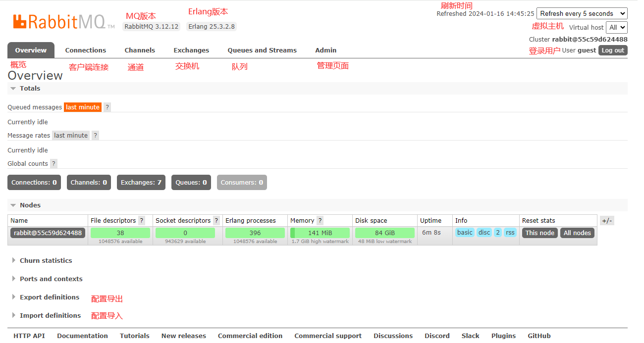Switch to the Channels tab
Viewport: 644px width, 343px height.
pos(140,50)
